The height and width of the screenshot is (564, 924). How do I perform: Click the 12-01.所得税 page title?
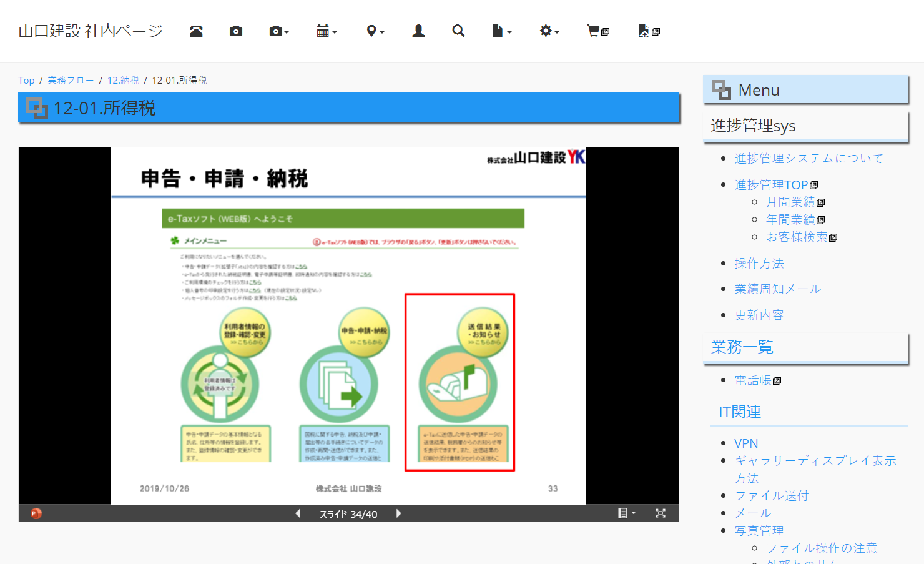(104, 108)
